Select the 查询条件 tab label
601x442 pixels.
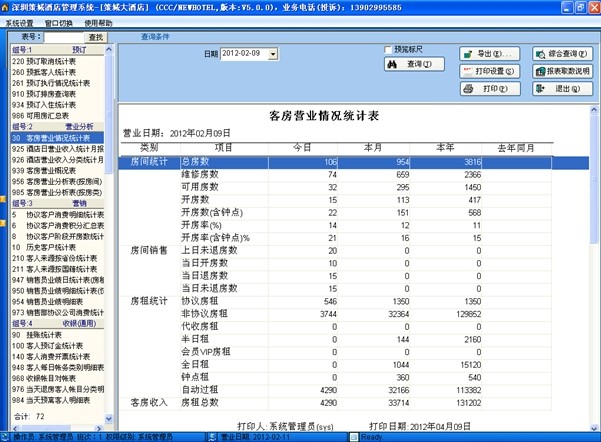point(155,37)
